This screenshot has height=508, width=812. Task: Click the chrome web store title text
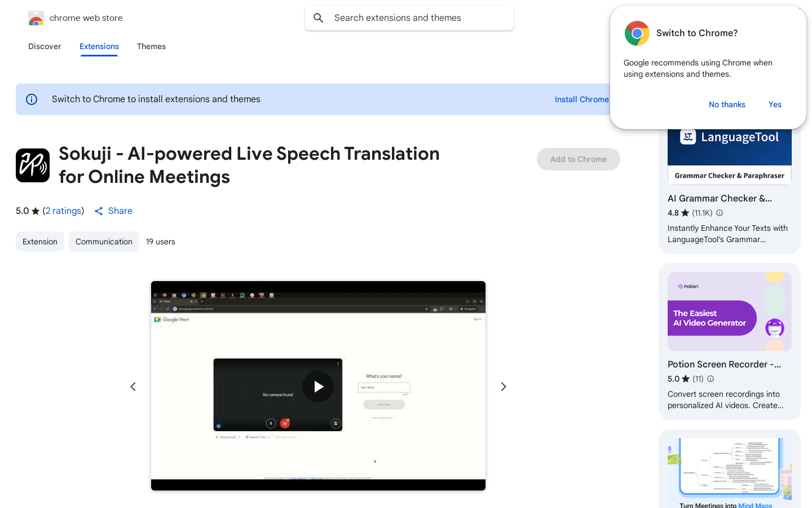coord(86,18)
